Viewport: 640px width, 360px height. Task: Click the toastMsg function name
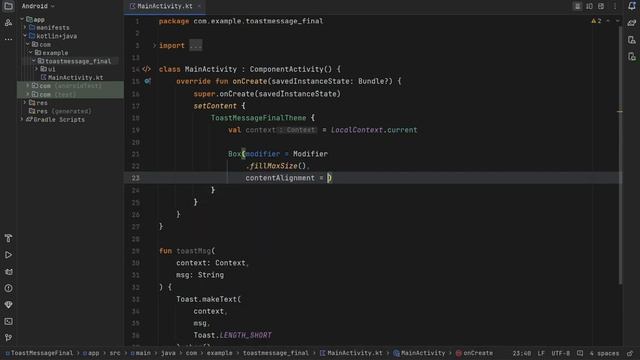193,251
